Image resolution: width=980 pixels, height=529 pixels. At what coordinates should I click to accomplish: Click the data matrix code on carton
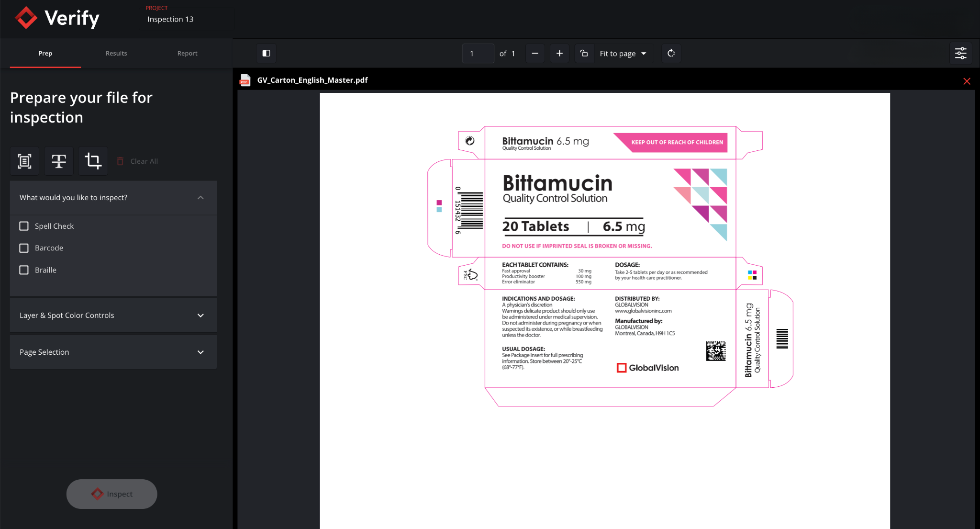click(x=716, y=351)
